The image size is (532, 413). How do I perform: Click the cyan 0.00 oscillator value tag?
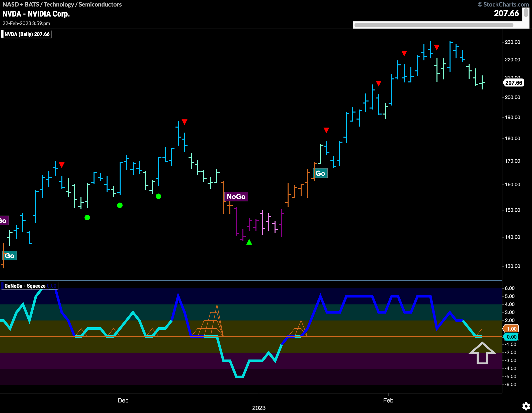coord(511,337)
